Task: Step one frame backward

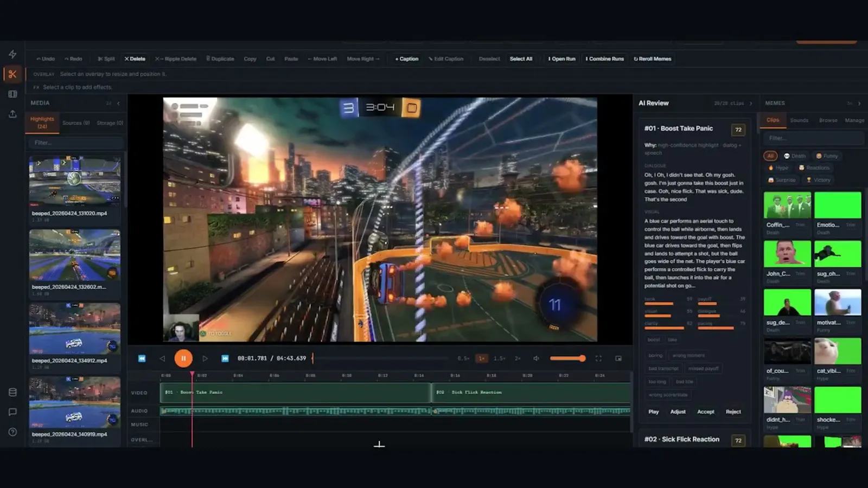Action: coord(162,358)
